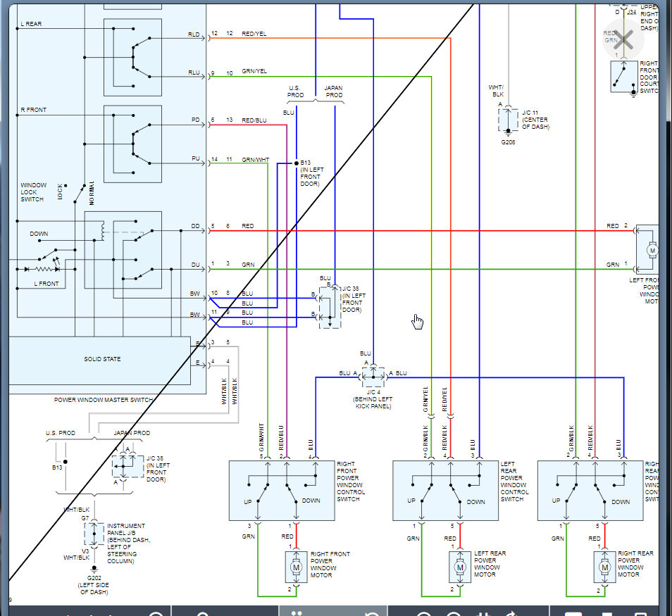Screen dimensions: 672x616
Task: Click the right front power window motor symbol
Action: (x=296, y=567)
